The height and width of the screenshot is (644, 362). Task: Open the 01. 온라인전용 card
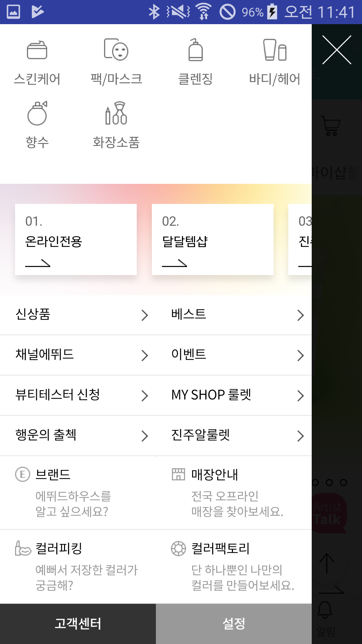pyautogui.click(x=76, y=239)
